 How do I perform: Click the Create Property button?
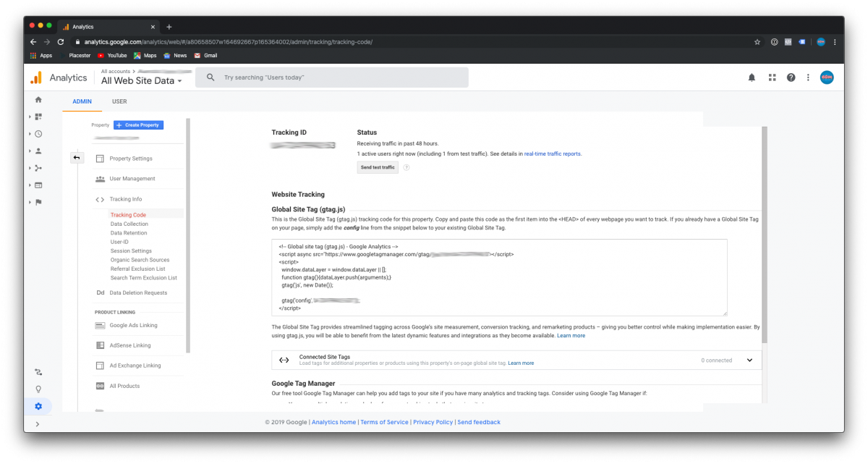point(138,125)
